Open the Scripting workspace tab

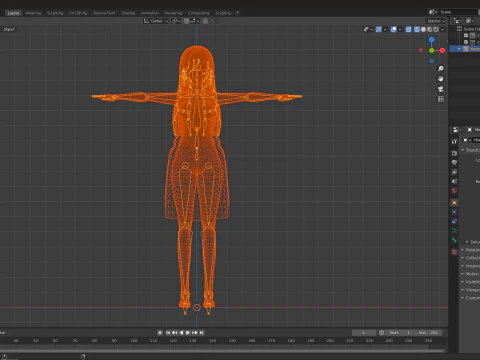coord(223,13)
